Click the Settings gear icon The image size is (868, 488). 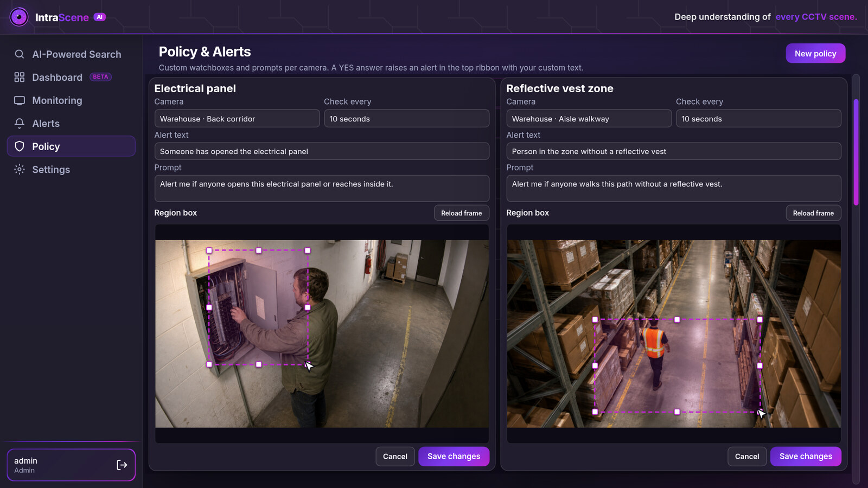(20, 169)
